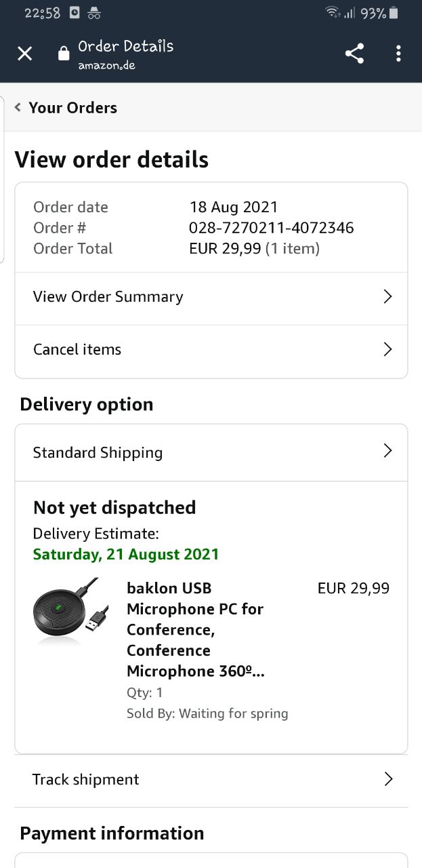This screenshot has width=422, height=868.
Task: Tap the amazon.de URL text
Action: point(106,65)
